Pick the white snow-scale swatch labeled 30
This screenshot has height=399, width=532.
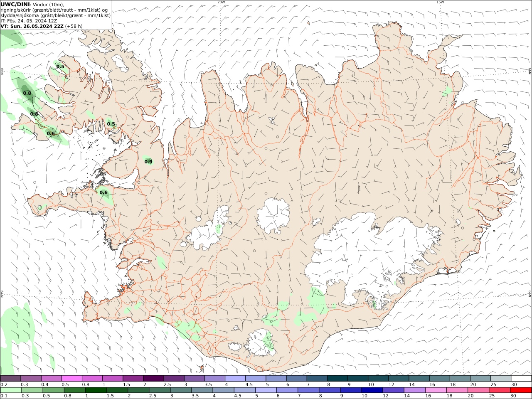coord(521,379)
